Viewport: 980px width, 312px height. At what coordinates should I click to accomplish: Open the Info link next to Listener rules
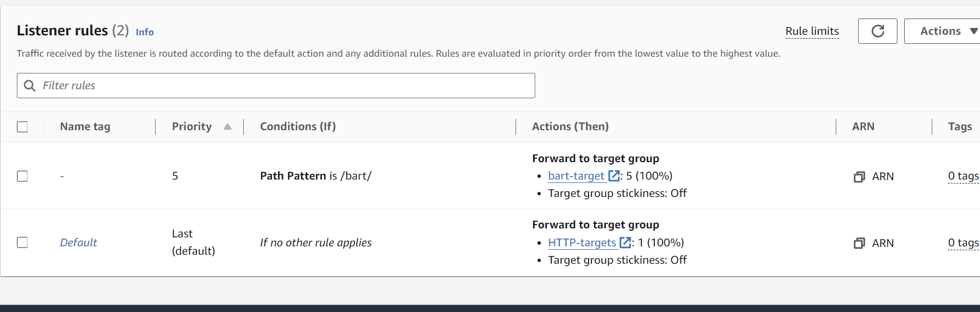click(144, 33)
